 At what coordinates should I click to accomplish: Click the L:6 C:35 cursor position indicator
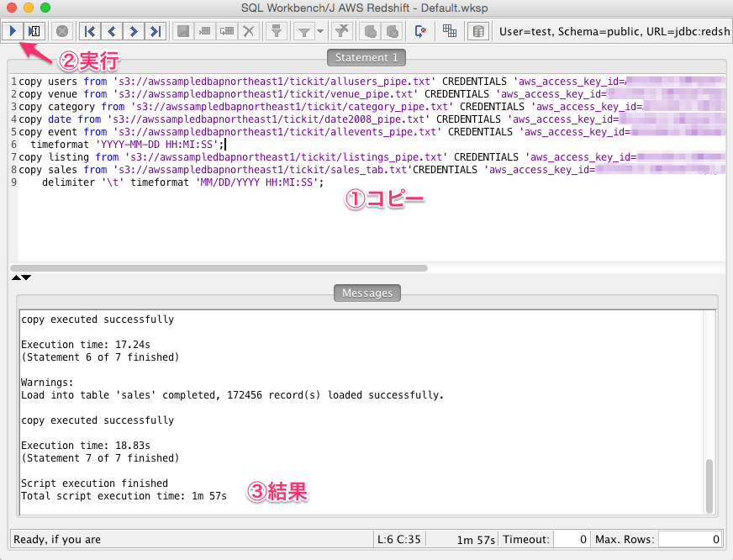coord(398,540)
